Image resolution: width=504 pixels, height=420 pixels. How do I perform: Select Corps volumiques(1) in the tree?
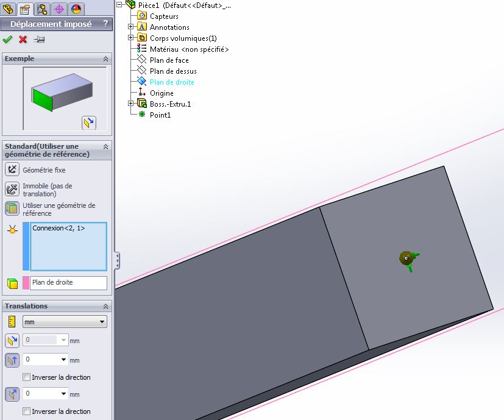coord(183,38)
